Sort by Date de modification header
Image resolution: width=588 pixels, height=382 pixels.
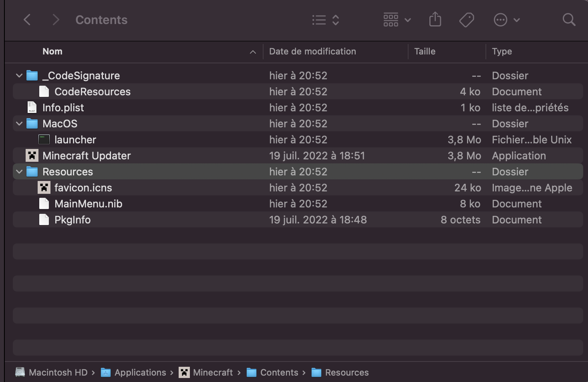pyautogui.click(x=312, y=51)
